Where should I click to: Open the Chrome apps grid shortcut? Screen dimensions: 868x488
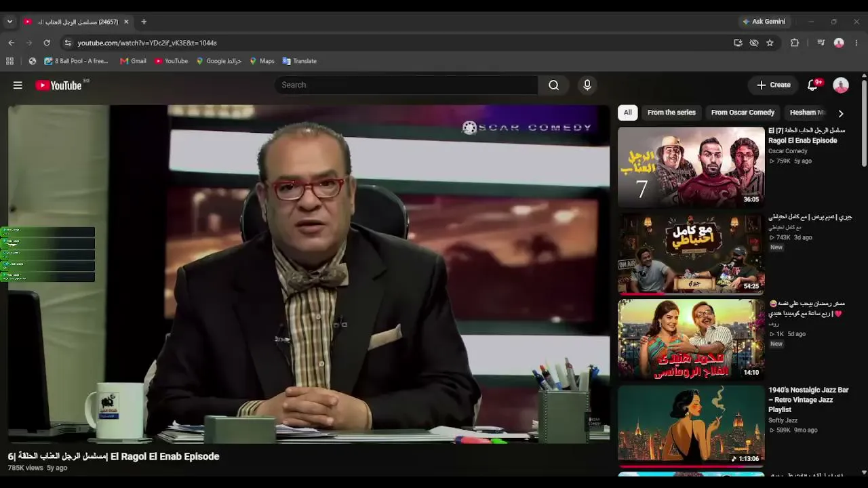(9, 61)
